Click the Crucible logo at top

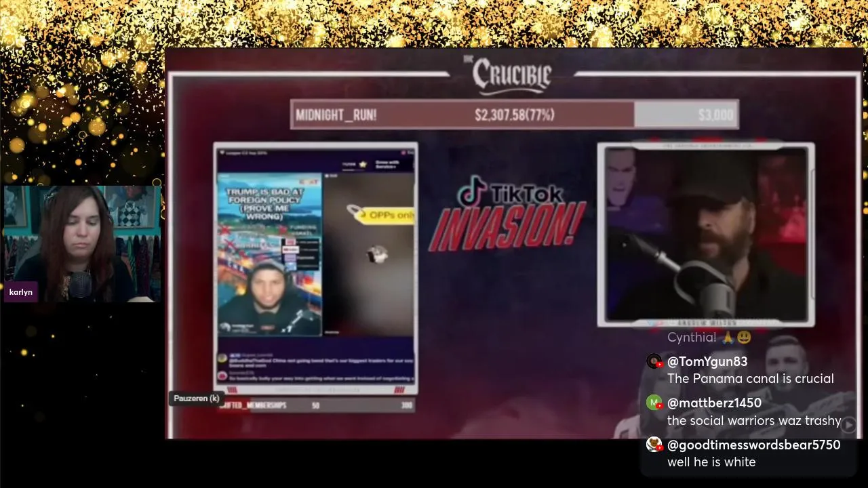click(x=512, y=76)
